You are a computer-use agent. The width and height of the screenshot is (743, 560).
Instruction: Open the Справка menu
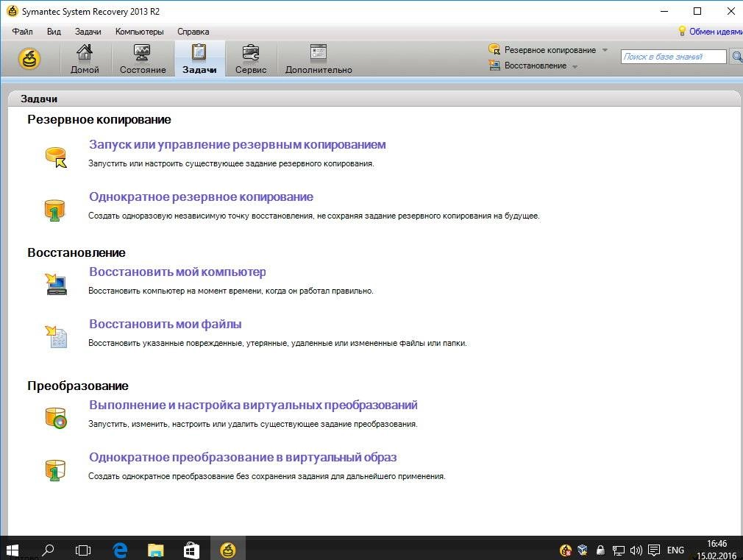(x=193, y=32)
